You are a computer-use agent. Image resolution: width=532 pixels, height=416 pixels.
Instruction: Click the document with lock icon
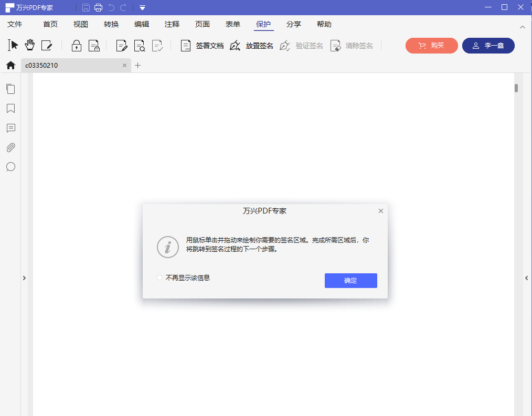coord(93,46)
